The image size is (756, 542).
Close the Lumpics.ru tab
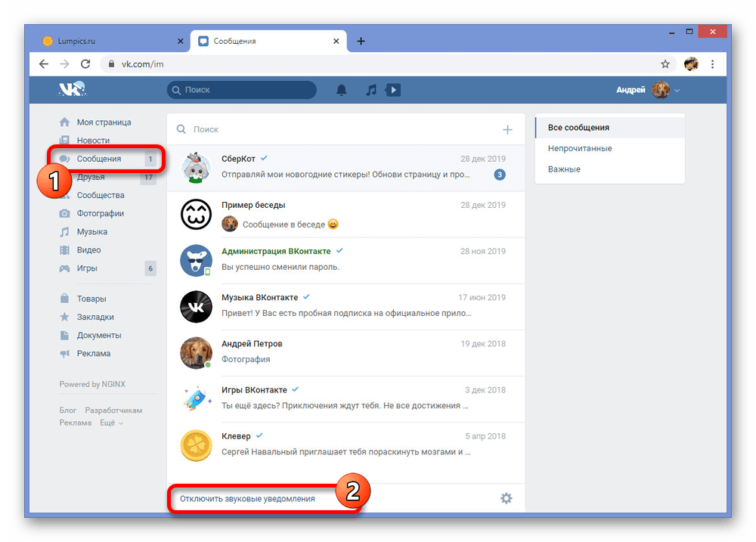(181, 41)
